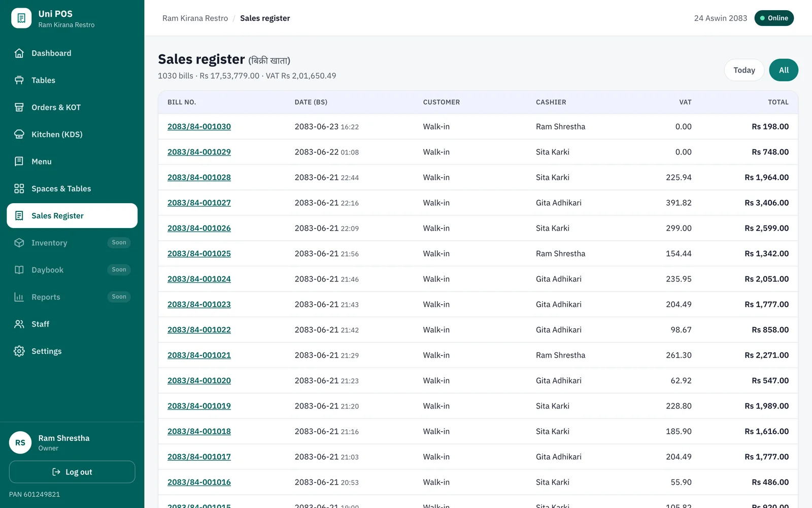
Task: Open bill 2083/84-001020
Action: pyautogui.click(x=199, y=380)
